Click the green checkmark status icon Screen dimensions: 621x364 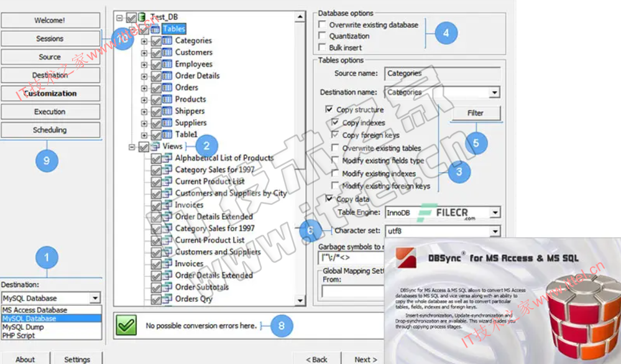(126, 325)
